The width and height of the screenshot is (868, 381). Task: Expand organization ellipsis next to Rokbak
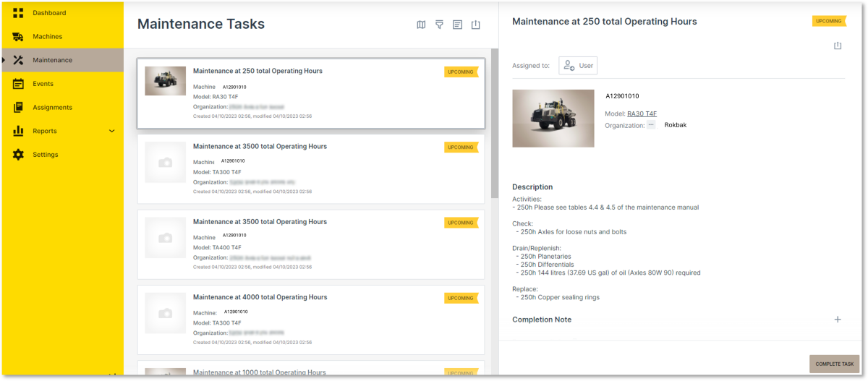[x=651, y=125]
